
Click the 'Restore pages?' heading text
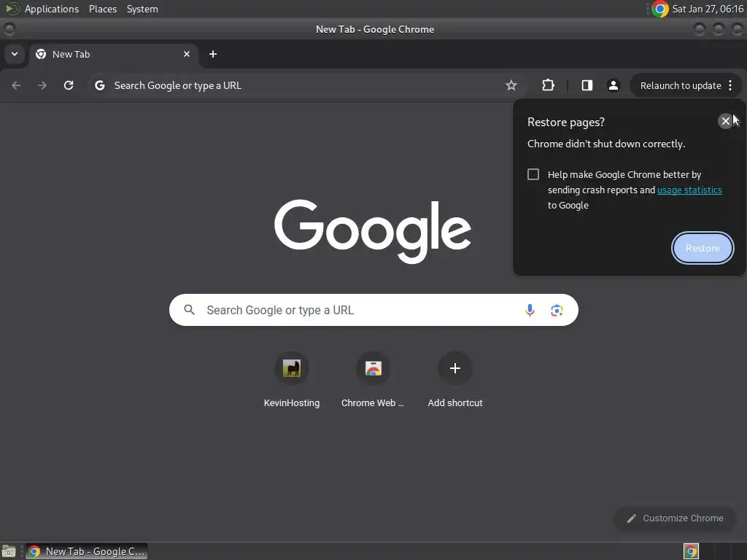coord(565,122)
